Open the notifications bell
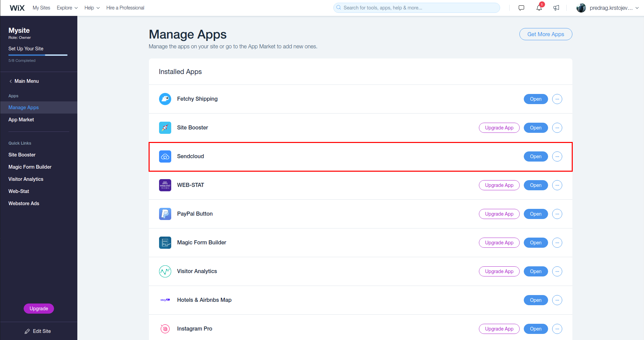 coord(539,8)
